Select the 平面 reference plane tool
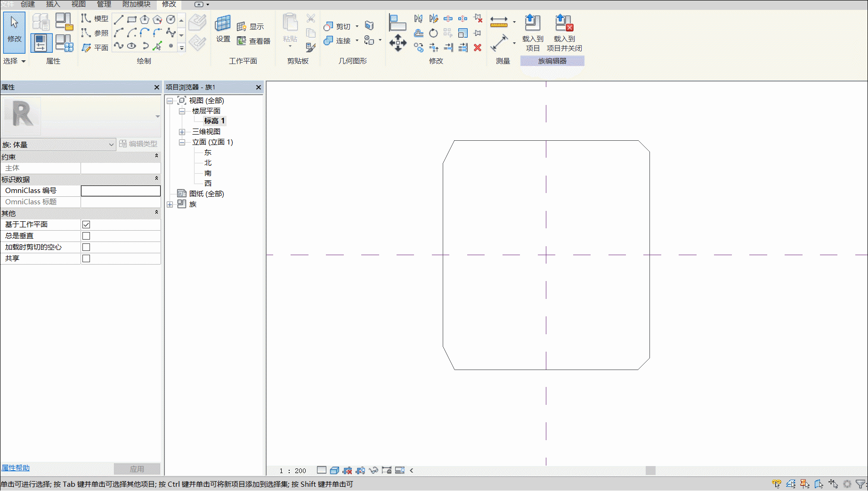The width and height of the screenshot is (868, 491). coord(95,48)
